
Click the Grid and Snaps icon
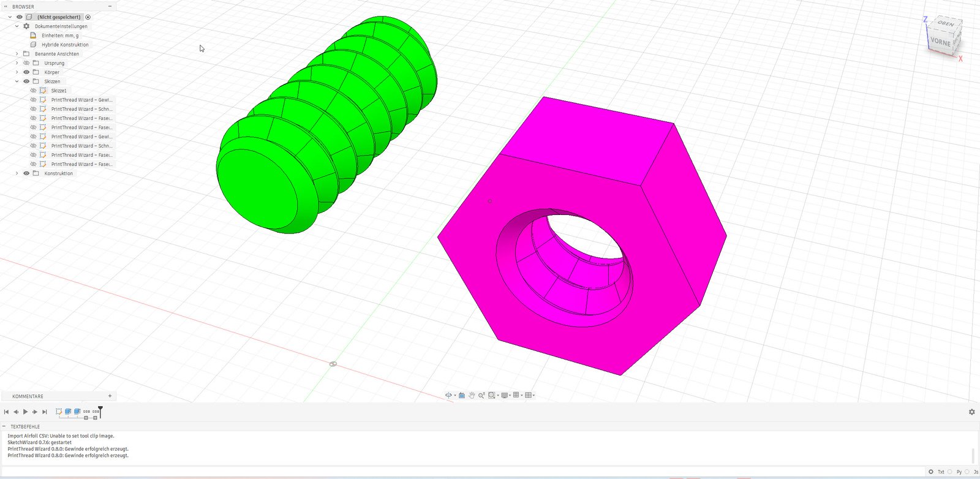click(516, 395)
